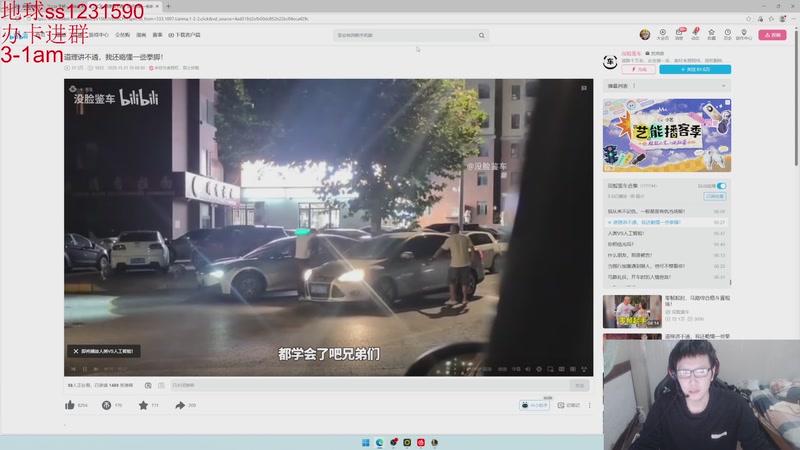Click the player volume icon

click(528, 368)
